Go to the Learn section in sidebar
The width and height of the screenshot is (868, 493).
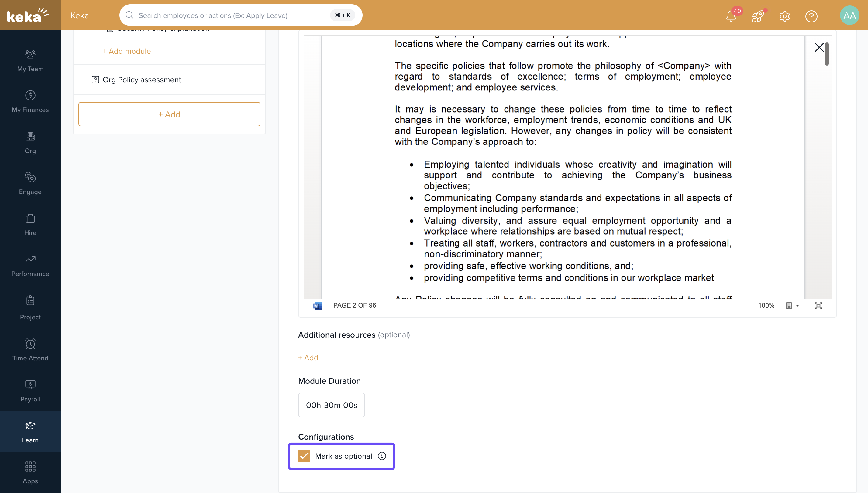point(30,431)
